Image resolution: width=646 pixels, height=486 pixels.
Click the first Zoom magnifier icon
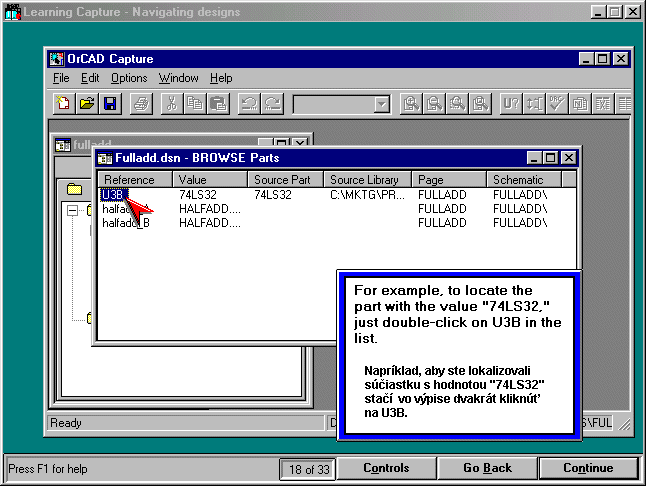[x=410, y=103]
